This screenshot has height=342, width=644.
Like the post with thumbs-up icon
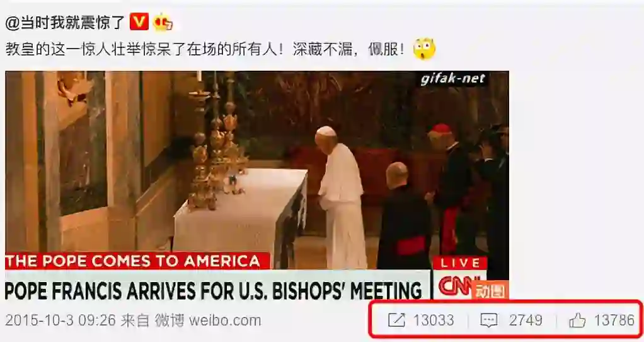tap(577, 320)
